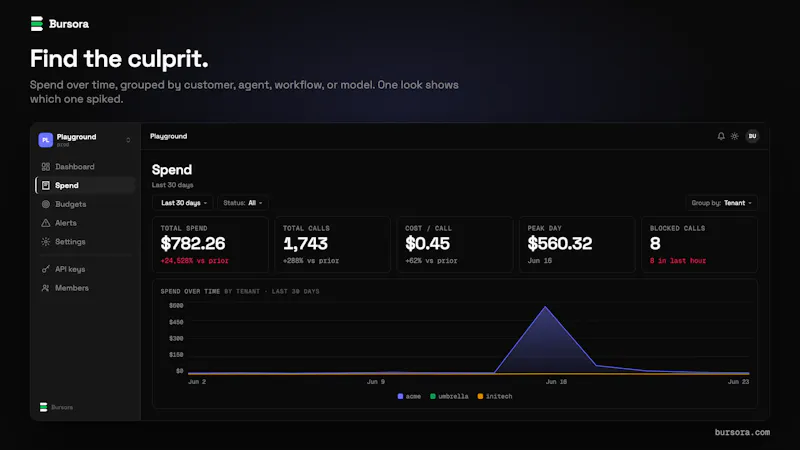The width and height of the screenshot is (800, 450).
Task: Click the API keys key icon
Action: [45, 269]
